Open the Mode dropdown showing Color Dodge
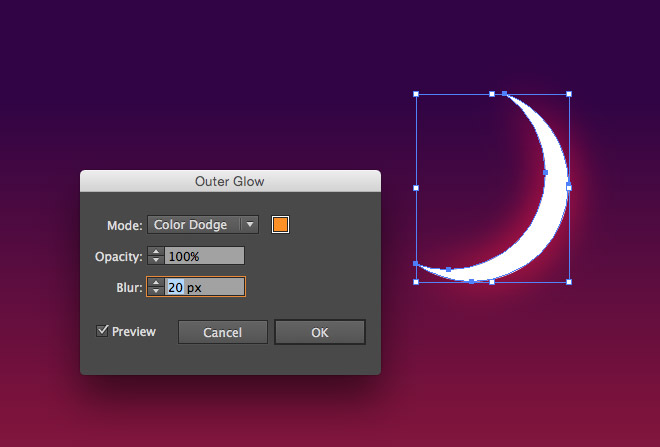660x447 pixels. (x=202, y=225)
